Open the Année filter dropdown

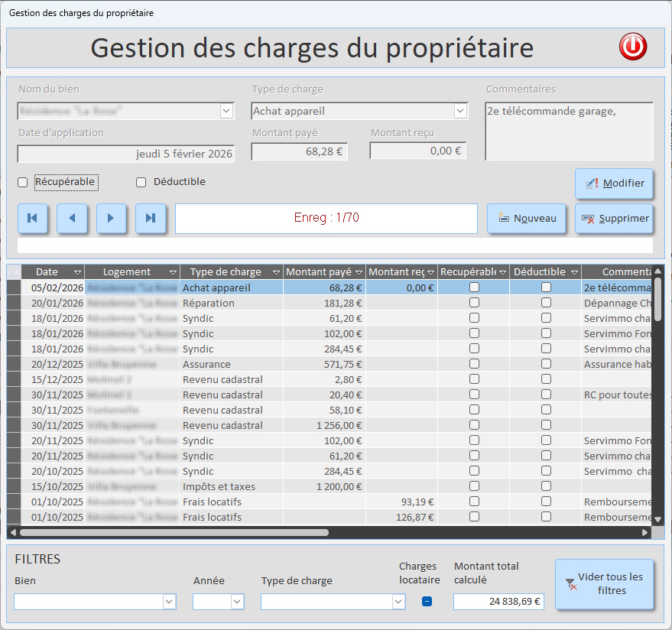coord(237,602)
